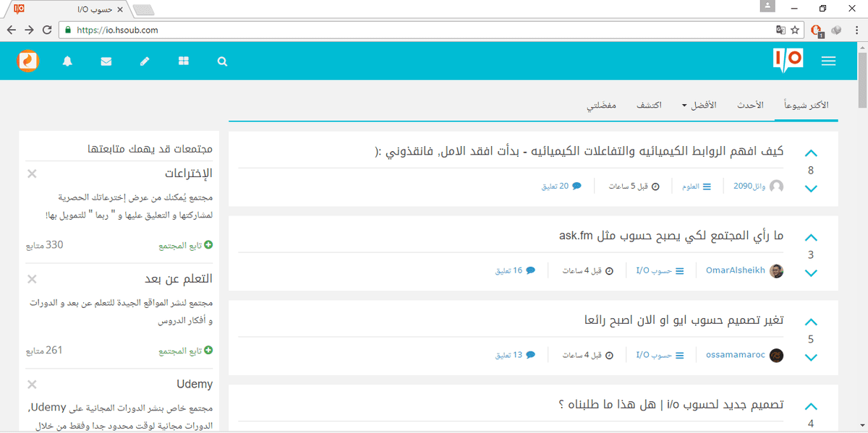Image resolution: width=868 pixels, height=433 pixels.
Task: Click the Hsoub I/O logo
Action: (x=788, y=60)
